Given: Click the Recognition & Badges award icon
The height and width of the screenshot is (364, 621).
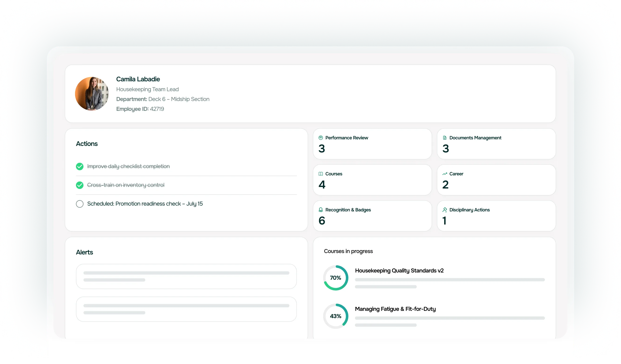Looking at the screenshot, I should tap(321, 210).
